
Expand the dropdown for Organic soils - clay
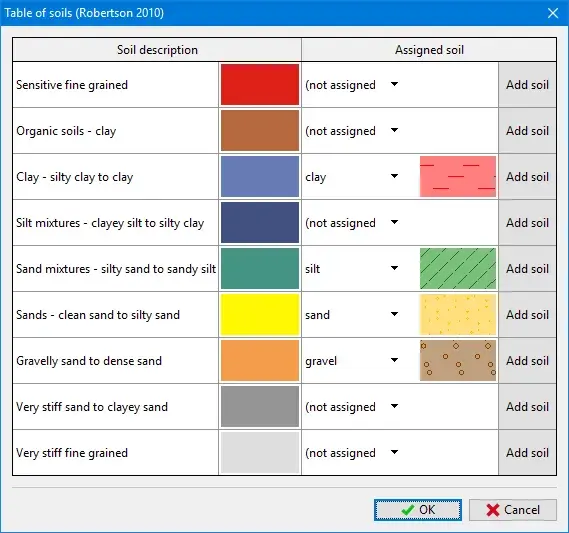click(394, 131)
